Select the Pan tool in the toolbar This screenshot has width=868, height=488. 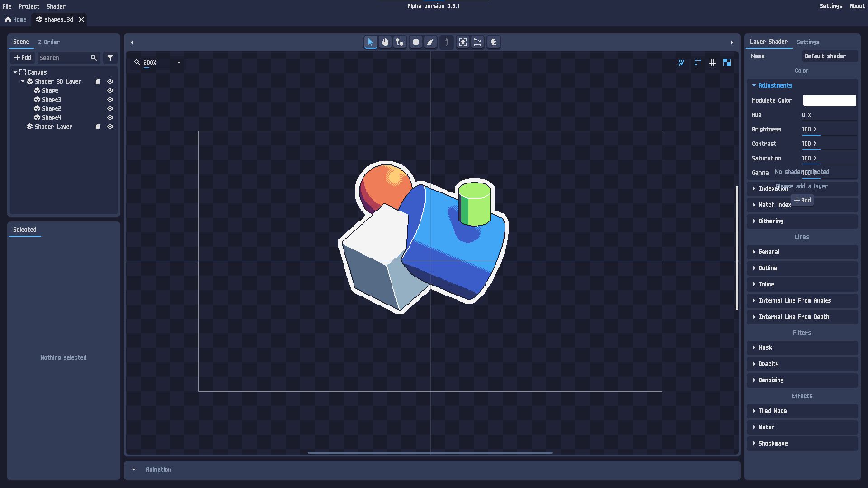[385, 42]
